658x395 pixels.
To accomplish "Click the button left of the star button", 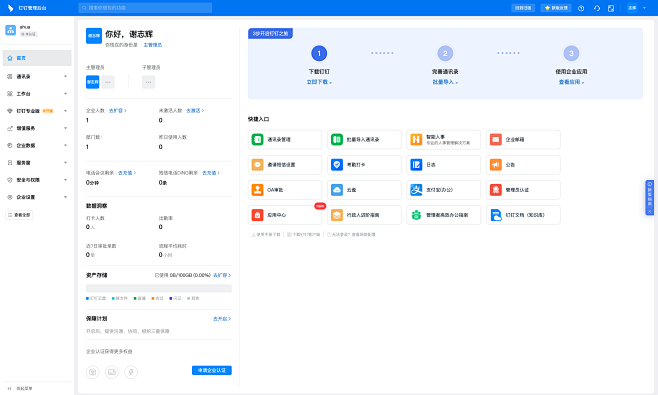I will (x=523, y=8).
